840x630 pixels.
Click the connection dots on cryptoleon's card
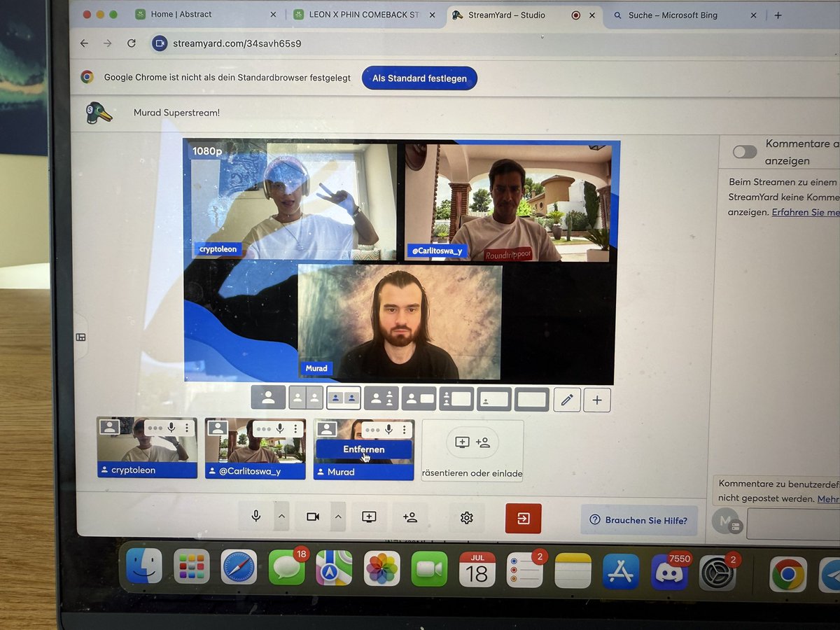[155, 428]
